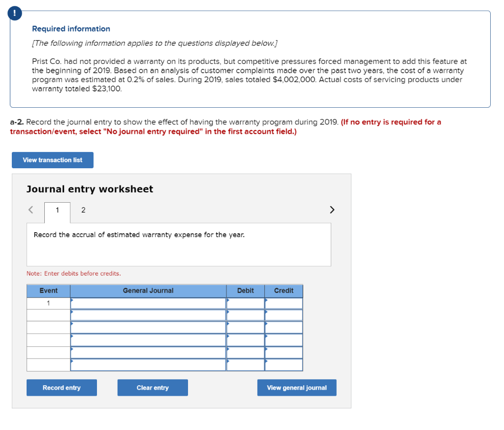
Task: Click 'Note: Enter debits before credits' text
Action: 74,274
